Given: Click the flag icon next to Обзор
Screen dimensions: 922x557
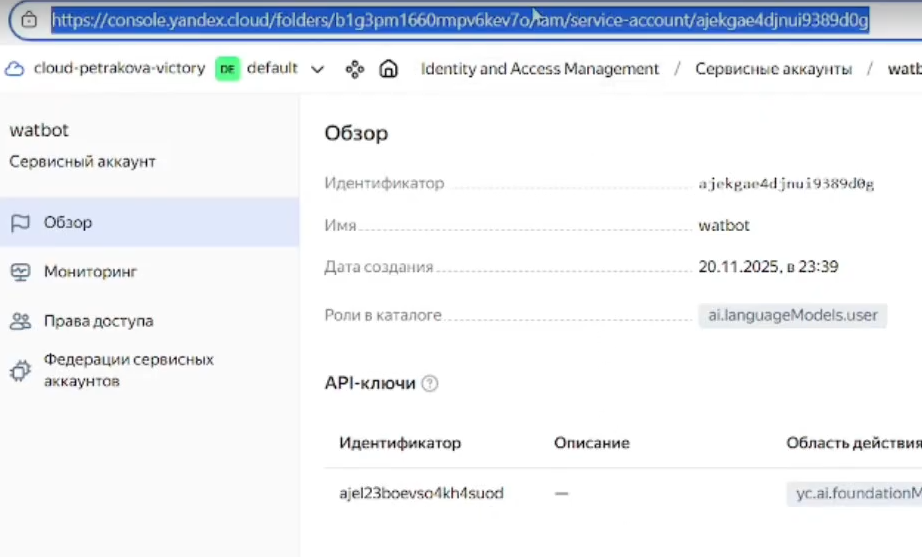Looking at the screenshot, I should 20,222.
